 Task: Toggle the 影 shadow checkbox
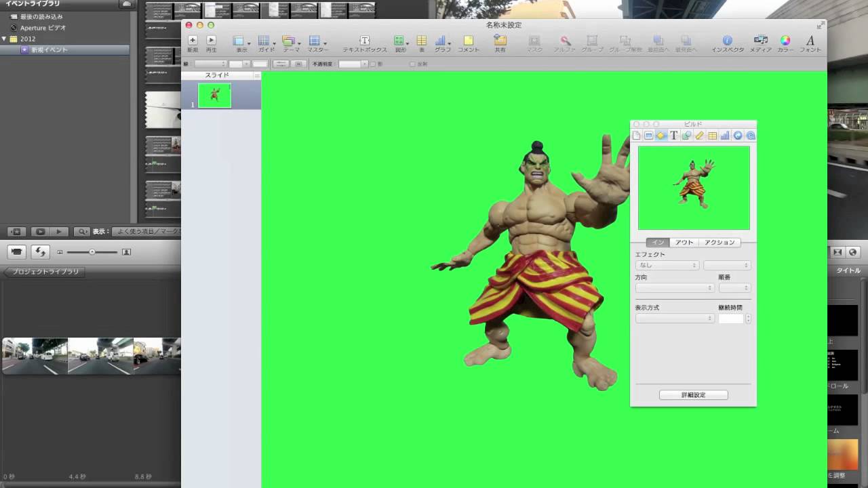tap(372, 64)
